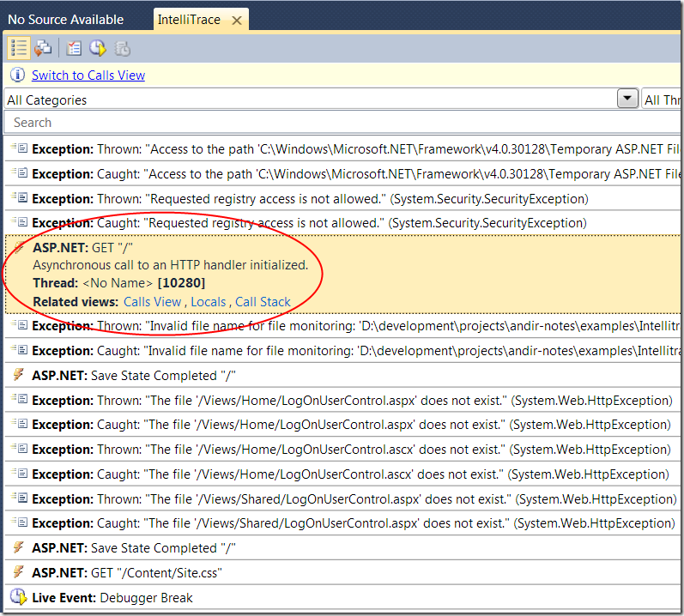Click exception icon of Caught Views/Home ascx row
Image resolution: width=684 pixels, height=616 pixels.
pyautogui.click(x=19, y=473)
